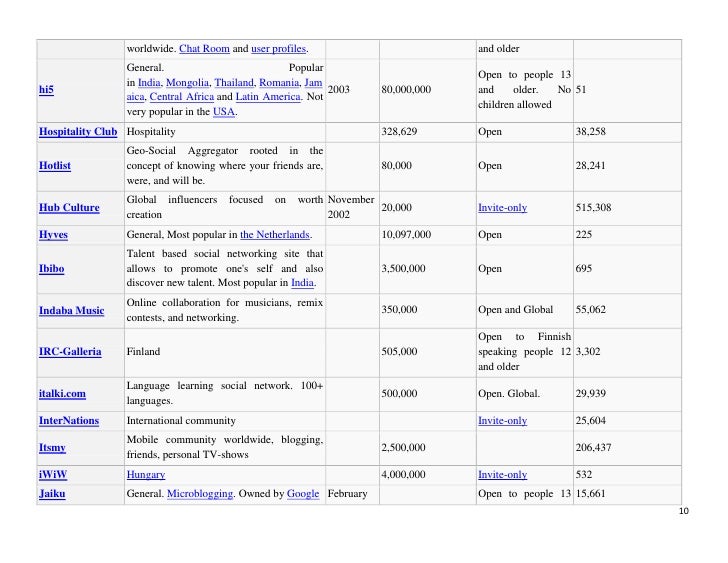This screenshot has height=563, width=728.
Task: Select the 25,604 ranking value
Action: 591,421
